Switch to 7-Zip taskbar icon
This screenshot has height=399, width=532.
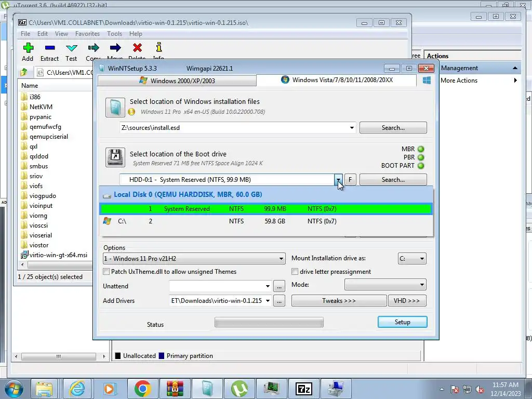point(303,389)
